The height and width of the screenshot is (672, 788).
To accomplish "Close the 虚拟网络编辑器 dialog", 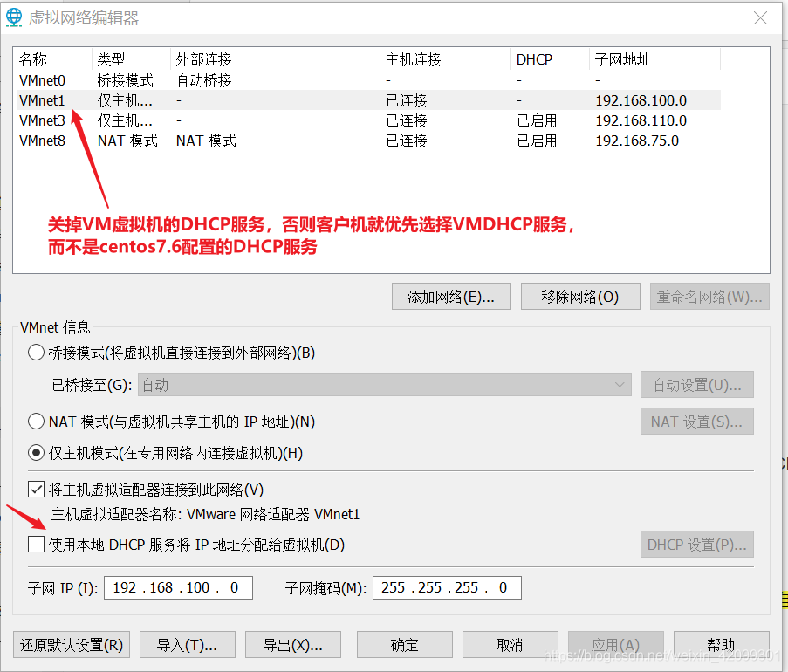I will 760,18.
